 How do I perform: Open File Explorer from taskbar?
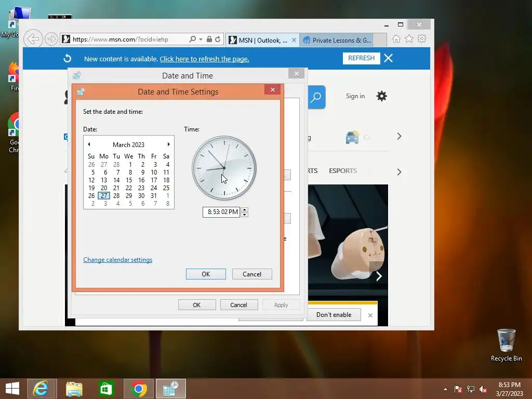tap(74, 389)
